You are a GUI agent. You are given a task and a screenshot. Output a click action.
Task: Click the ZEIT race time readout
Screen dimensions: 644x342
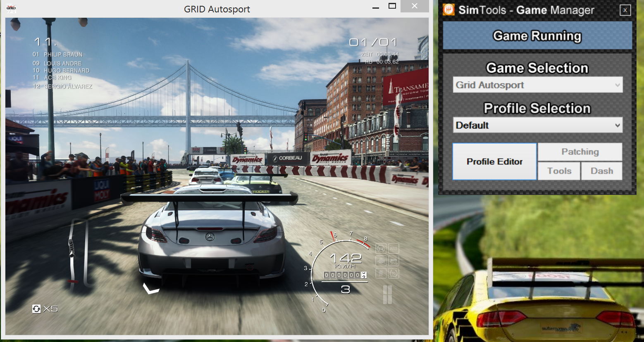click(380, 55)
